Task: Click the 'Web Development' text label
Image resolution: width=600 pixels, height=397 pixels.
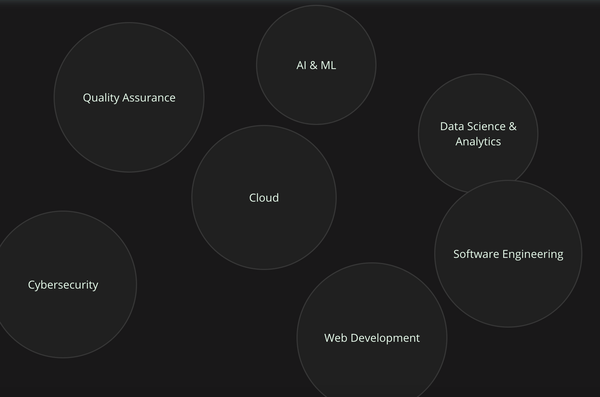Action: 372,338
